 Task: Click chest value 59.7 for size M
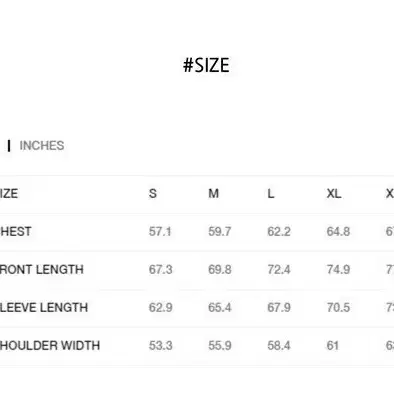click(x=220, y=231)
